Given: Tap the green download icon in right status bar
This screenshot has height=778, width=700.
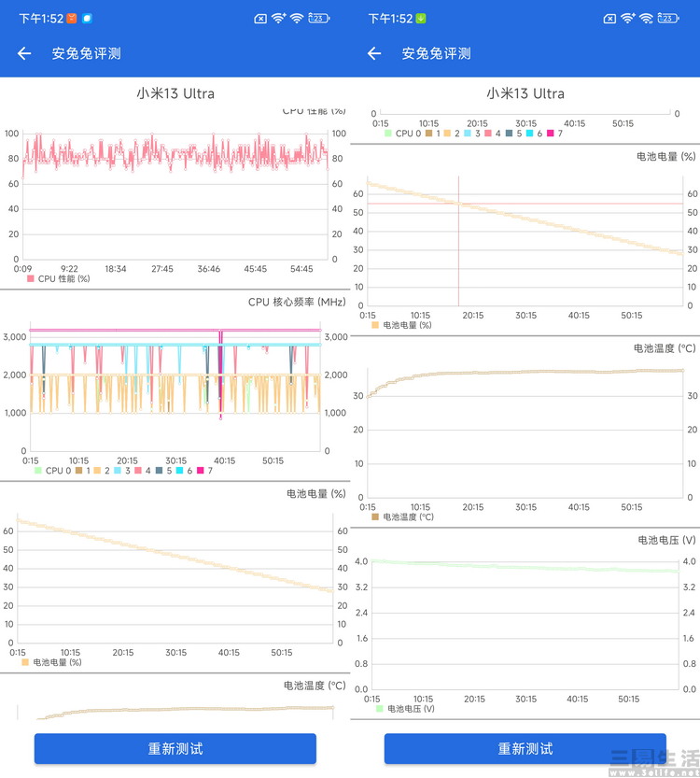Looking at the screenshot, I should tap(421, 19).
